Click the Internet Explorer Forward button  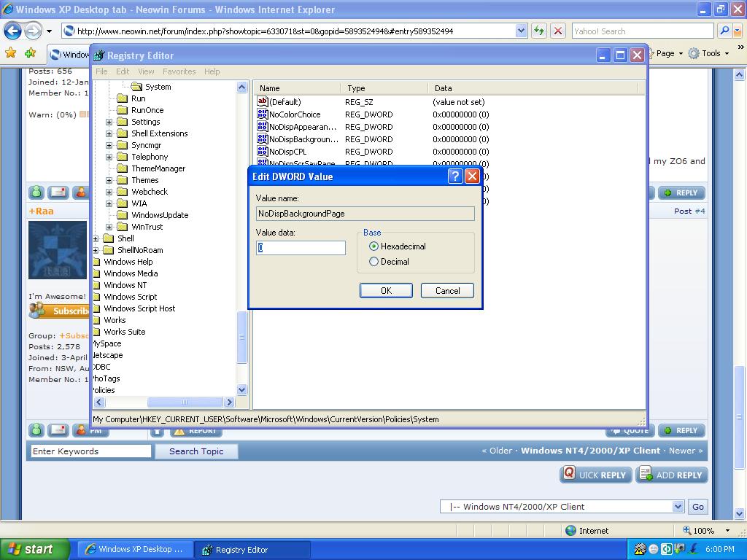coord(33,31)
